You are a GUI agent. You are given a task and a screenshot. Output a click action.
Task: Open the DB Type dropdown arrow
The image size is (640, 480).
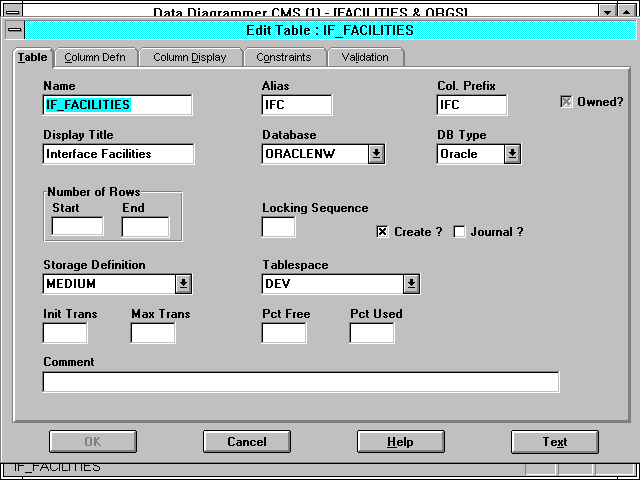511,154
